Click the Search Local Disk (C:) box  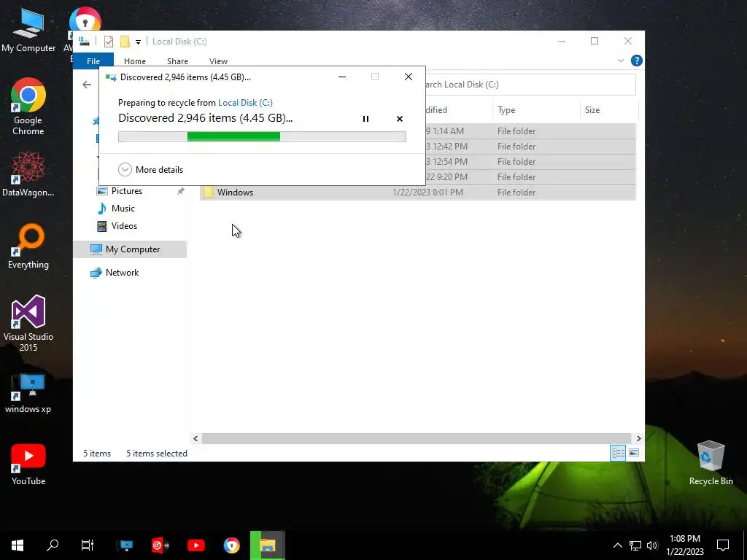click(x=530, y=85)
